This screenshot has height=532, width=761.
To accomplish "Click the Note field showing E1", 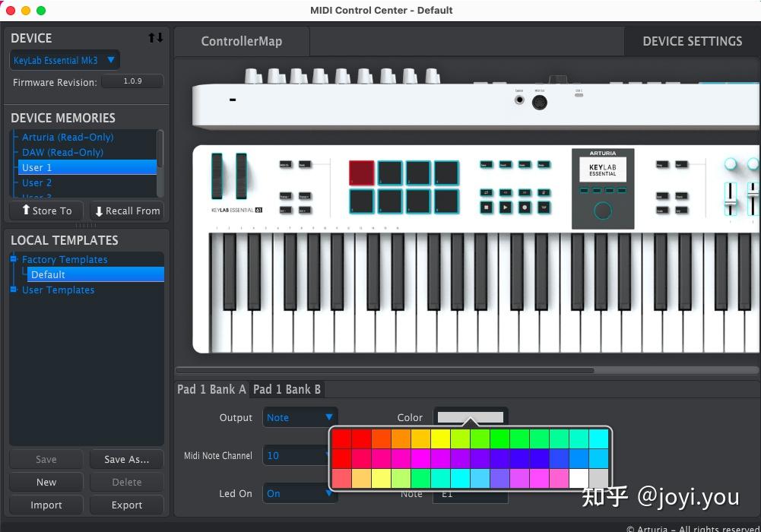I will (470, 493).
